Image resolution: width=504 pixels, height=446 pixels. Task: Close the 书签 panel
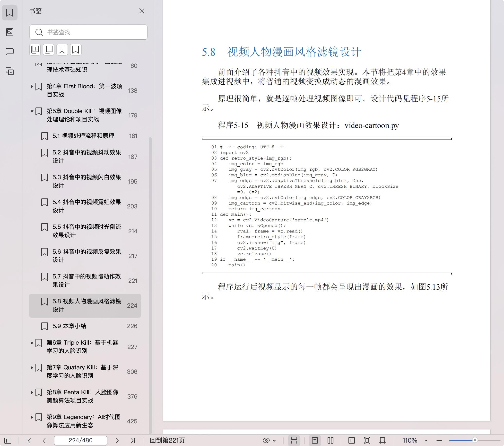pos(142,11)
